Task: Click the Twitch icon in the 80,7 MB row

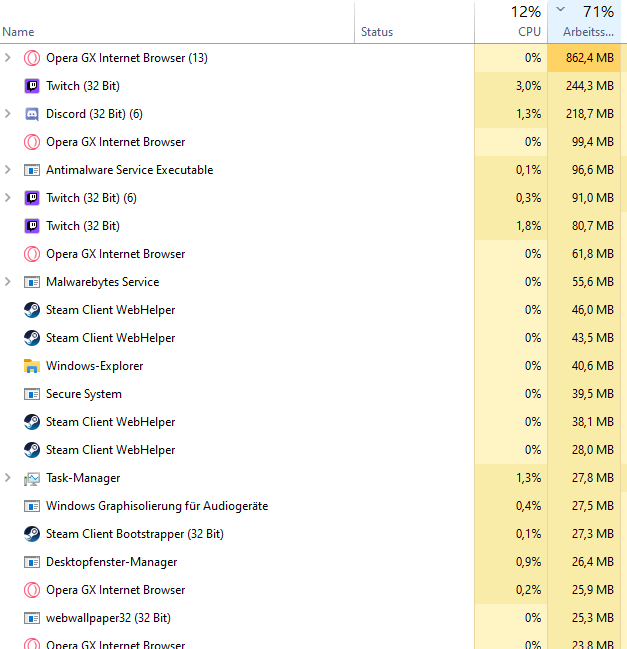Action: (x=32, y=226)
